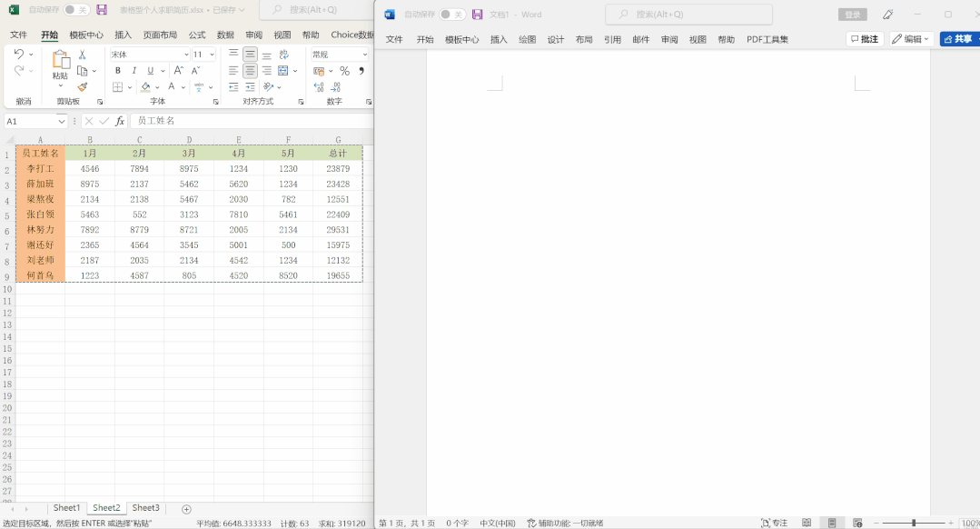Click the 共享 share button in Word
This screenshot has height=529, width=980.
[959, 39]
